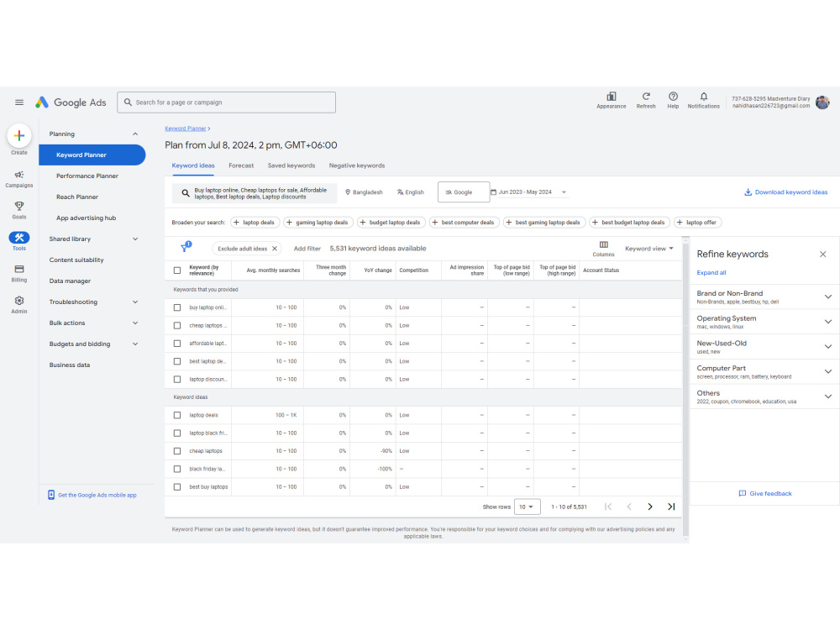Click Add filter

pyautogui.click(x=307, y=249)
